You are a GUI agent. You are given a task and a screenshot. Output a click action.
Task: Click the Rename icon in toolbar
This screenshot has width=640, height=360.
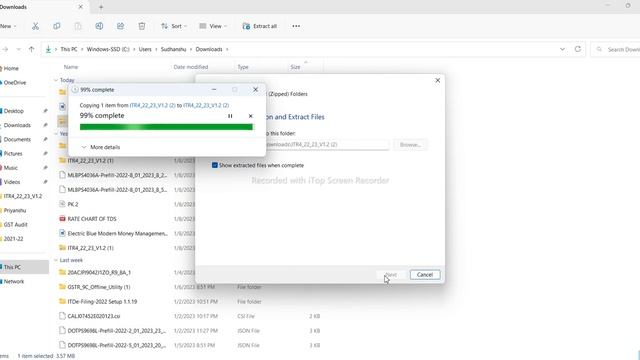[x=99, y=26]
